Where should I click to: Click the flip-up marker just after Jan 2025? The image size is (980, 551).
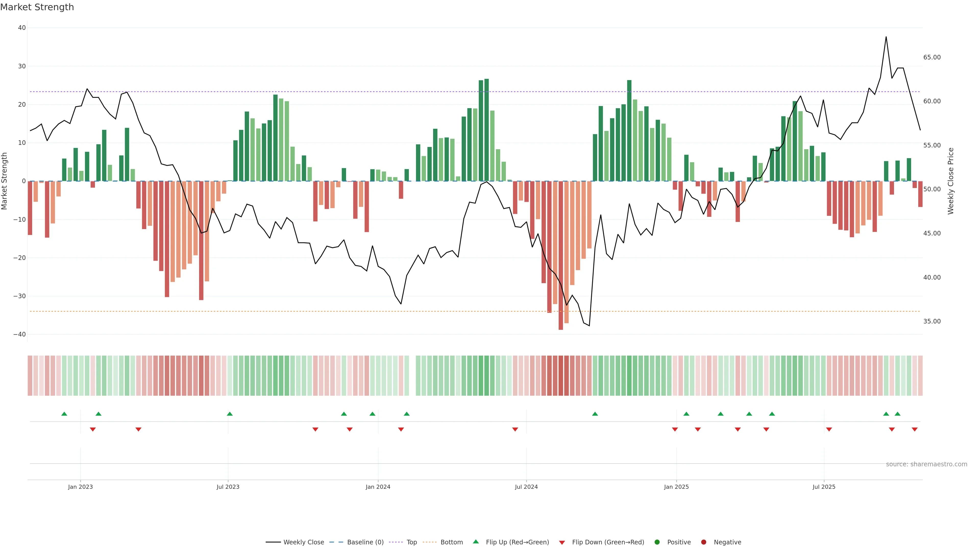click(x=686, y=414)
